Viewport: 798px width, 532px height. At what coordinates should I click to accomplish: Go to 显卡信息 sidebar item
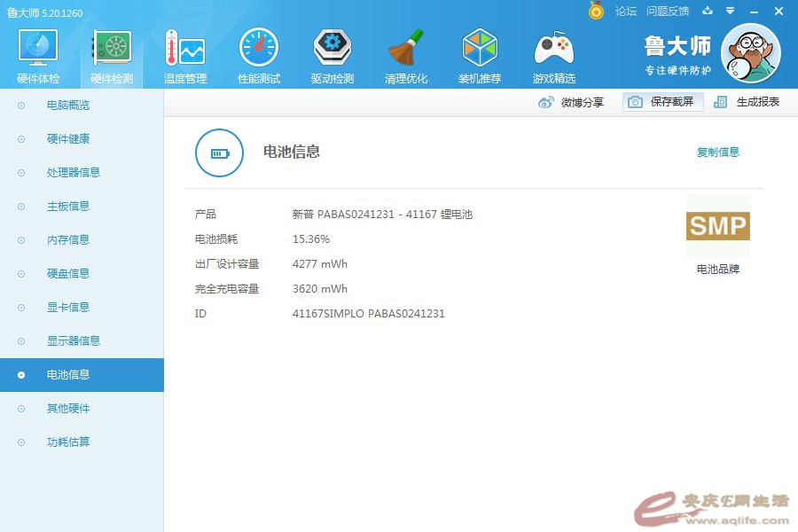[68, 308]
